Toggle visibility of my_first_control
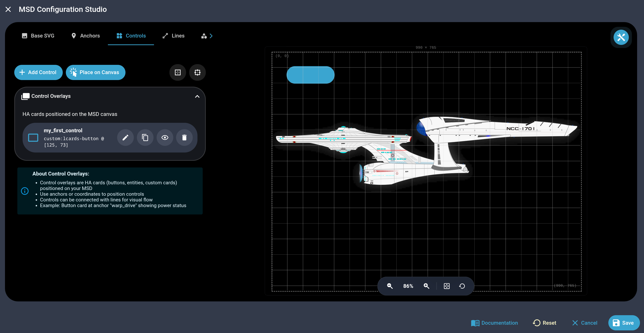 pyautogui.click(x=165, y=137)
